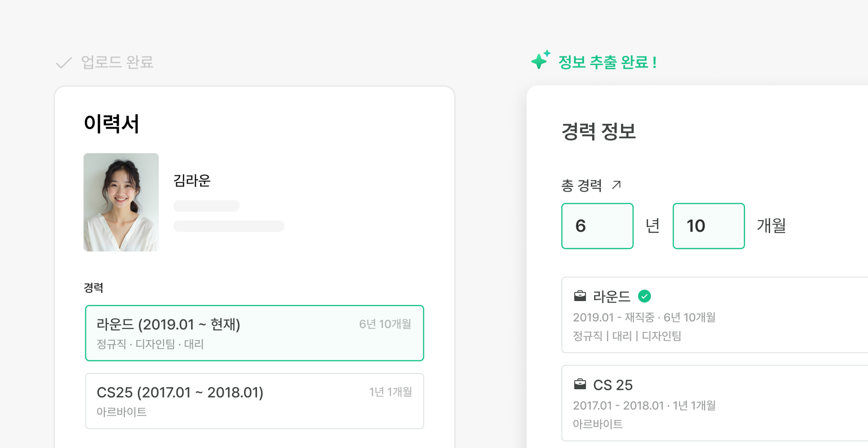Click the 6년 10개월 duration in resume
868x448 pixels.
pyautogui.click(x=385, y=324)
